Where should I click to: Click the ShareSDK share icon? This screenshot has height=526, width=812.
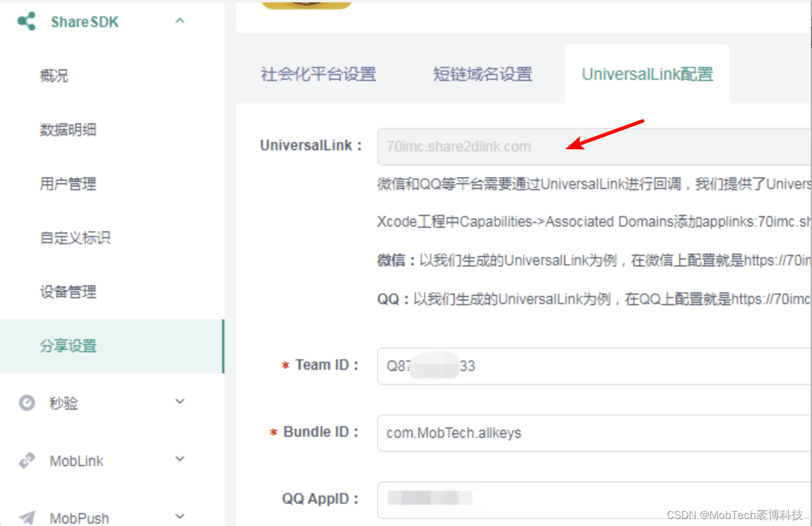pyautogui.click(x=26, y=22)
